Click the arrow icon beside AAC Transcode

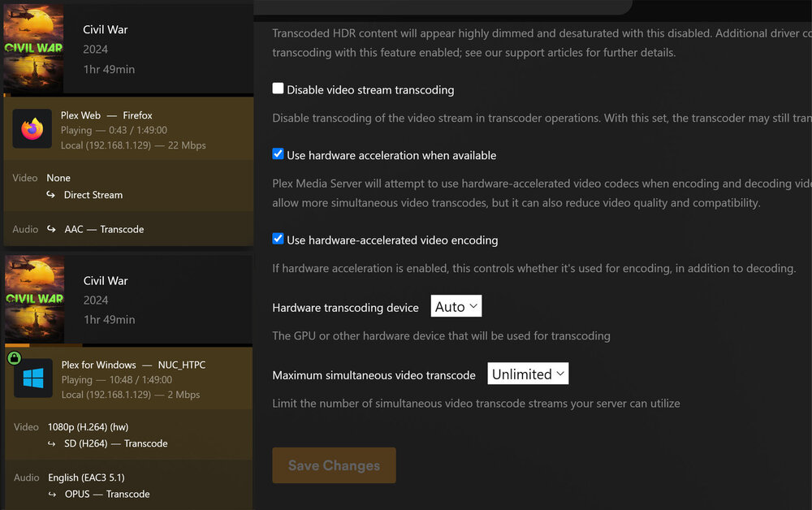pos(51,229)
